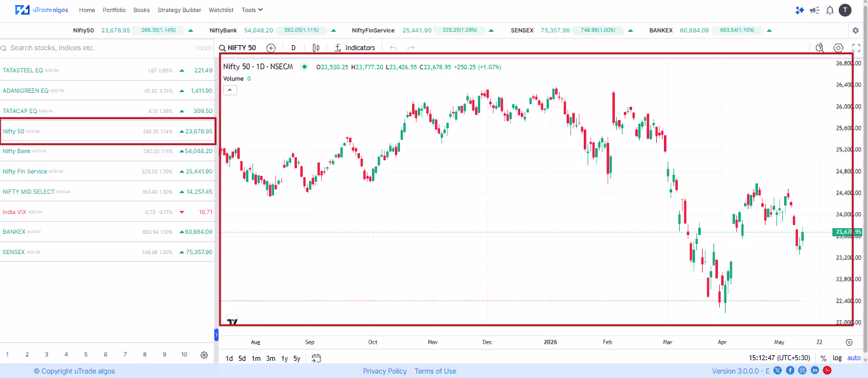Click the Volume label in chart legend
The width and height of the screenshot is (868, 378).
tap(233, 78)
